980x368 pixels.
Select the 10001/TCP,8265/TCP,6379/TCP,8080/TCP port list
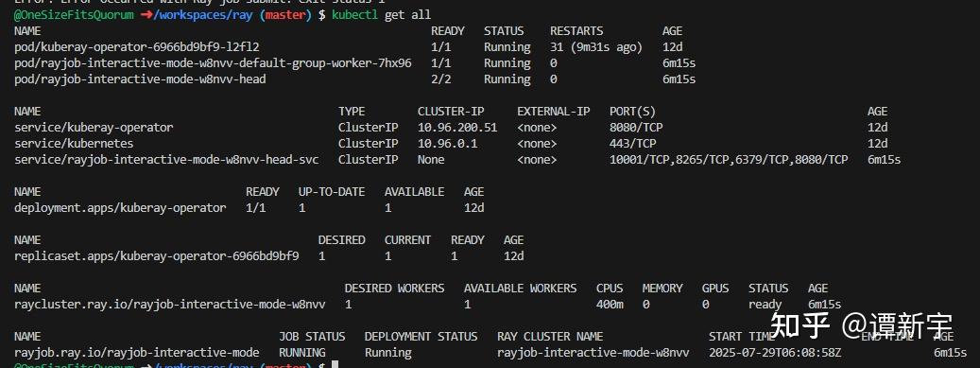tap(729, 160)
